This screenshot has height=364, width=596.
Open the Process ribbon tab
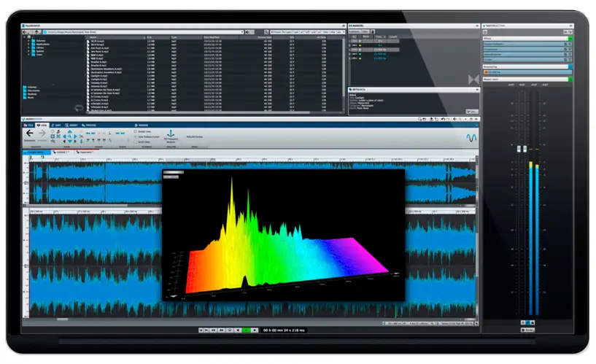click(x=90, y=125)
